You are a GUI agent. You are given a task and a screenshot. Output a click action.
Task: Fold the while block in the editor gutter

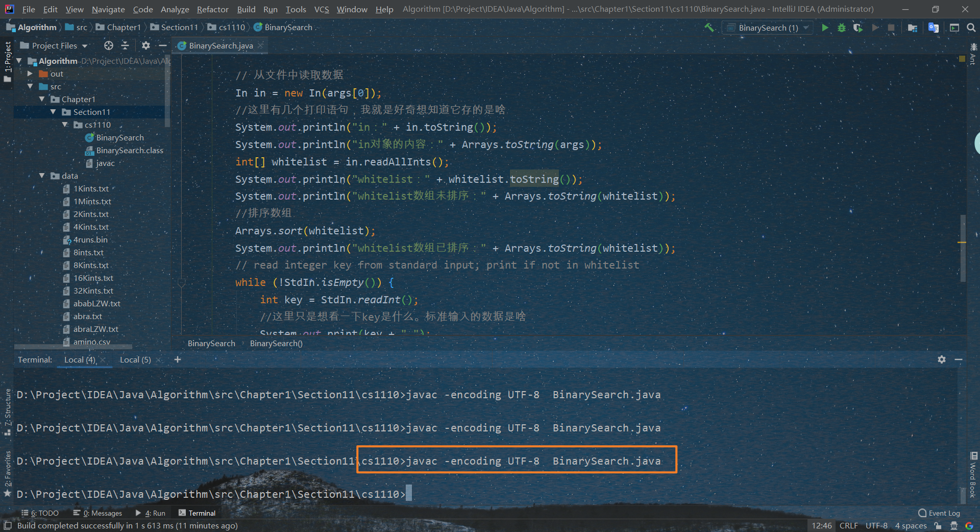tap(181, 282)
